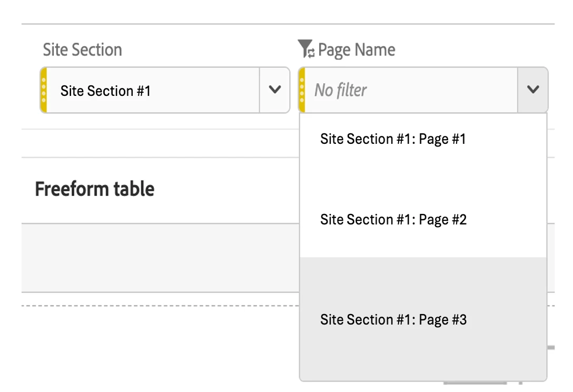Image resolution: width=573 pixels, height=392 pixels.
Task: Click the blank strip above the Freeform table title
Action: (158, 143)
